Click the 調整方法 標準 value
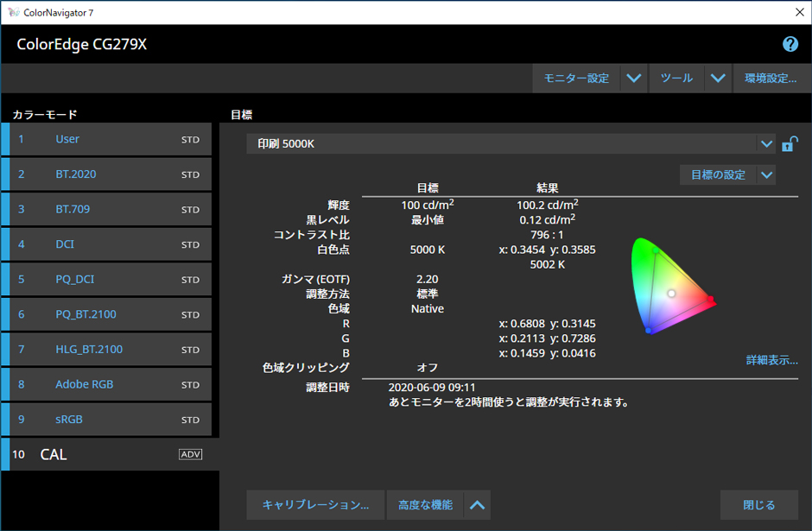The width and height of the screenshot is (812, 531). click(x=428, y=294)
